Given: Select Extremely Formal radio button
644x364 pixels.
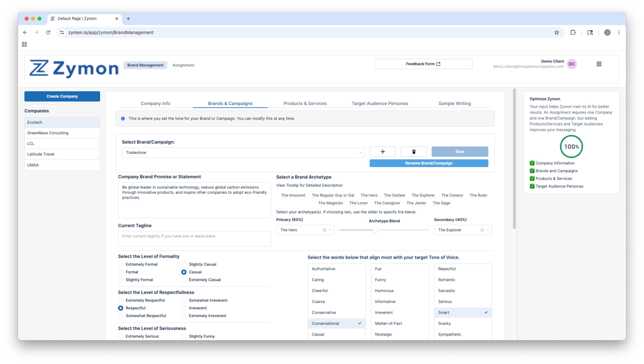Looking at the screenshot, I should [121, 264].
